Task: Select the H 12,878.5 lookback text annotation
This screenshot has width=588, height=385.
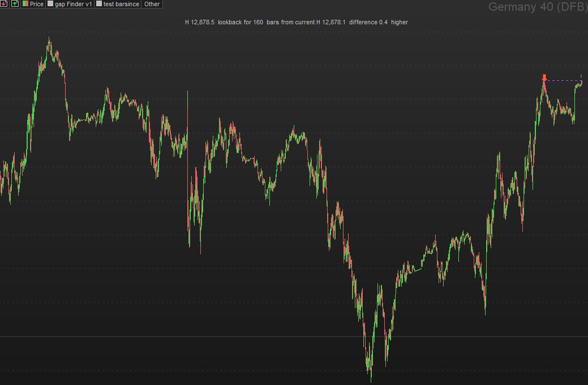Action: 296,22
